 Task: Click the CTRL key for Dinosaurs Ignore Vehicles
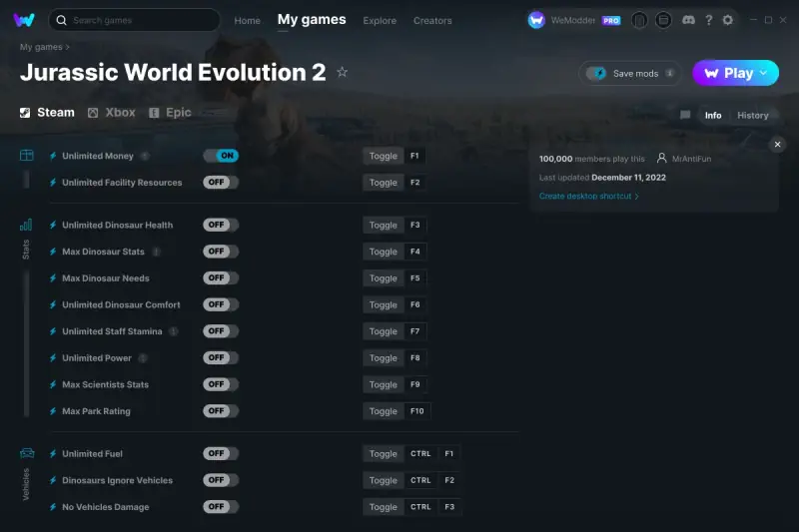(x=420, y=480)
